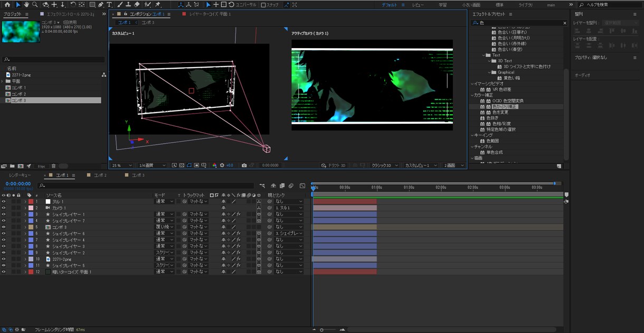644x333 pixels.
Task: Open the graph editor icon in the timeline
Action: 302,186
